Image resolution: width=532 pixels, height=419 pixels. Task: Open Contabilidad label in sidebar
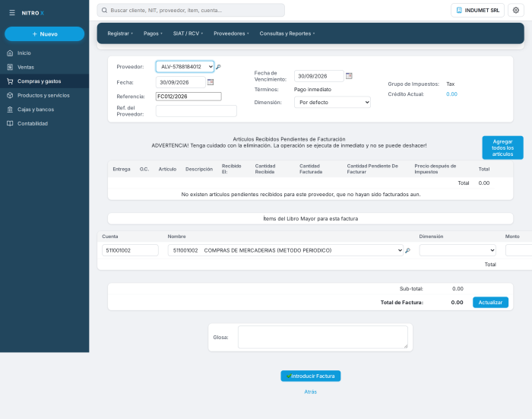point(33,124)
